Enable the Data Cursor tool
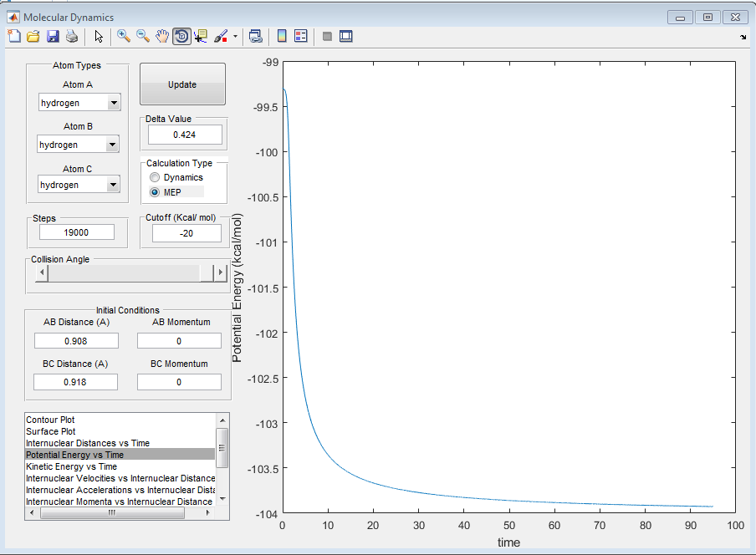The image size is (756, 555). click(201, 36)
